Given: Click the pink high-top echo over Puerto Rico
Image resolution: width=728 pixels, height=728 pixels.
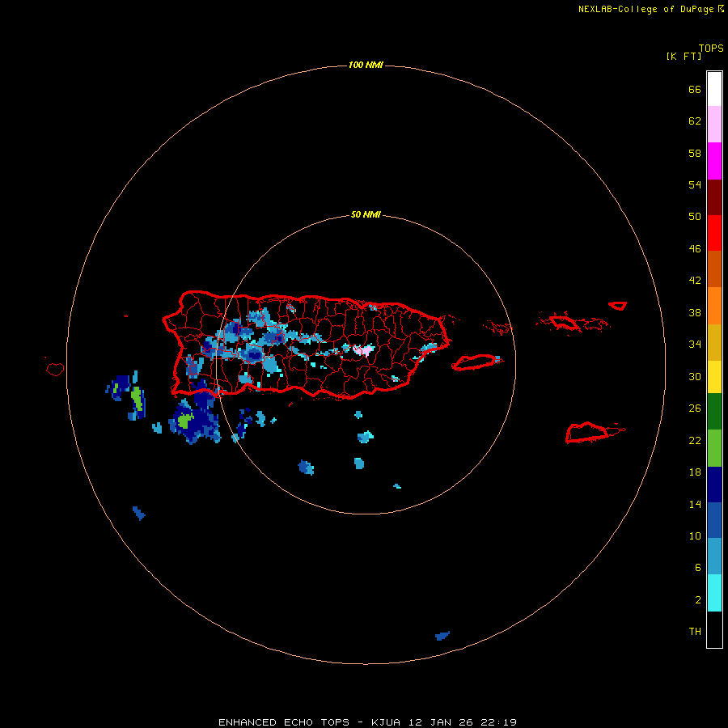Looking at the screenshot, I should 364,350.
